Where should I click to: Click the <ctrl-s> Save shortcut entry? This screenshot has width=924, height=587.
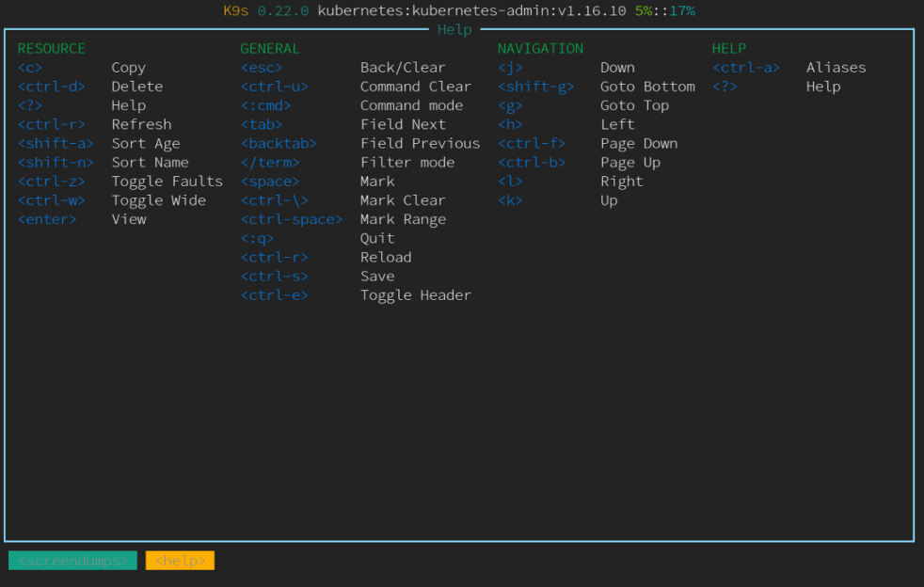[275, 277]
